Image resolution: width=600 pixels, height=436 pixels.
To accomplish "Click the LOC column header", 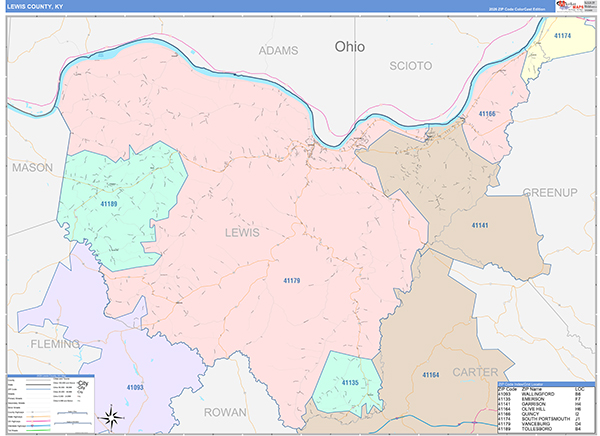I will coord(580,389).
